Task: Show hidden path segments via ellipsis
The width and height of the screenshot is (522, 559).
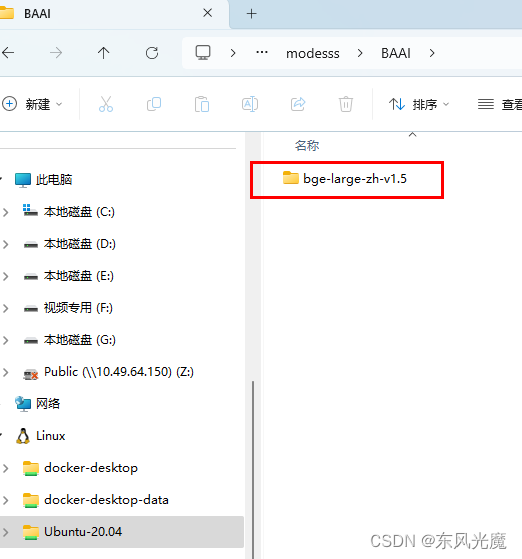Action: (x=262, y=53)
